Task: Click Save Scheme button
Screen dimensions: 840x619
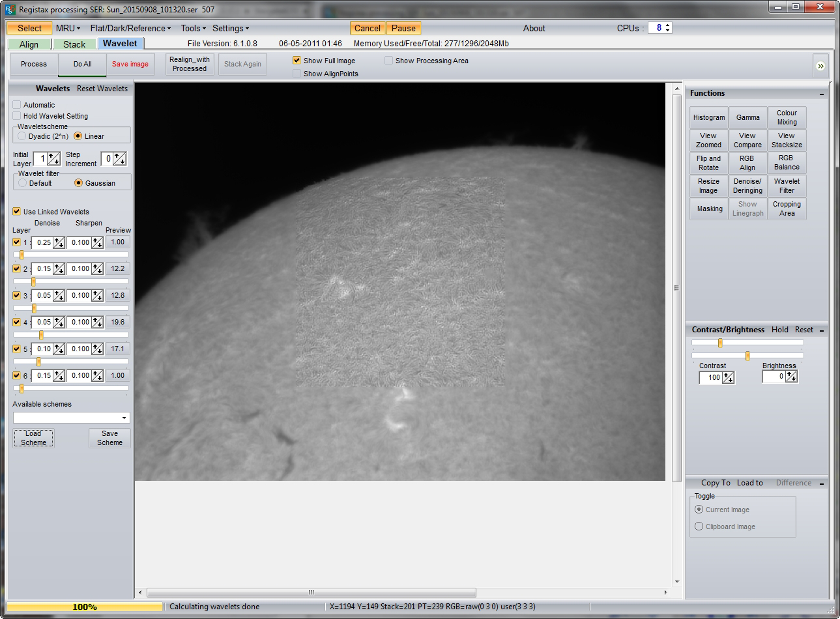Action: 109,438
